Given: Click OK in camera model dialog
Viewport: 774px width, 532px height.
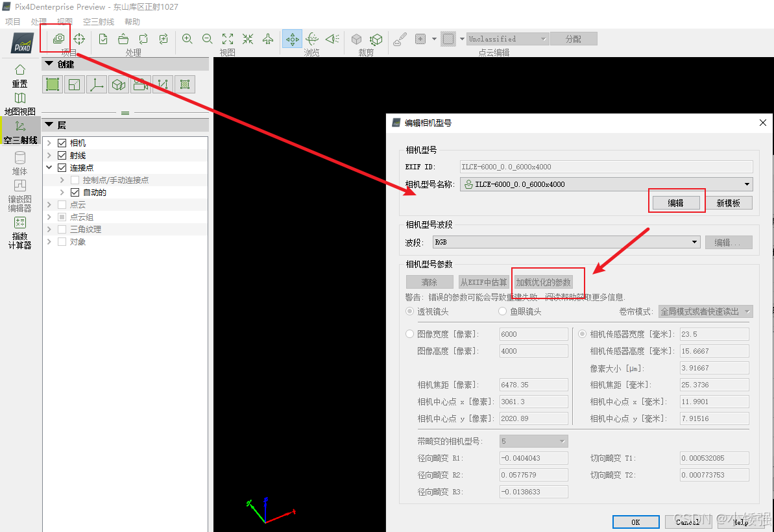Looking at the screenshot, I should click(x=636, y=522).
